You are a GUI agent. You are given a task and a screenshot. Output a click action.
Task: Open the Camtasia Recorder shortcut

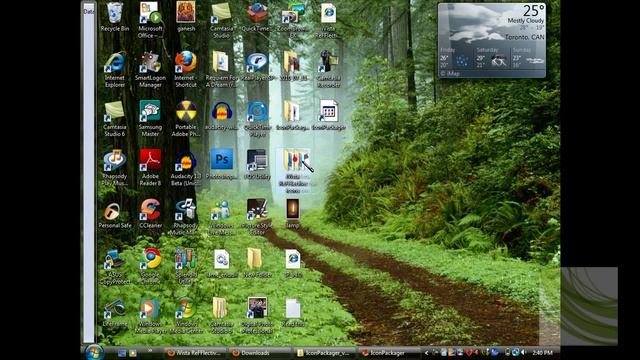[329, 69]
